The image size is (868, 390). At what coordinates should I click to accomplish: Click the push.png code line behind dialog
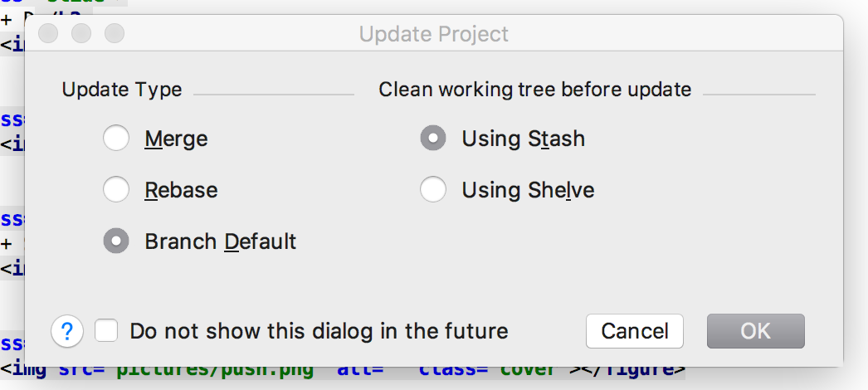click(x=343, y=370)
